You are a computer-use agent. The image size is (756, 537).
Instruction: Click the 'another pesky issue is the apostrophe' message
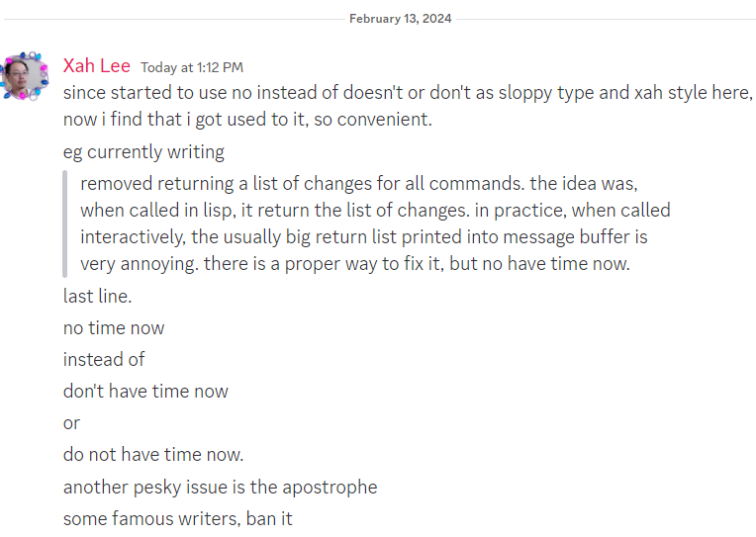(220, 487)
